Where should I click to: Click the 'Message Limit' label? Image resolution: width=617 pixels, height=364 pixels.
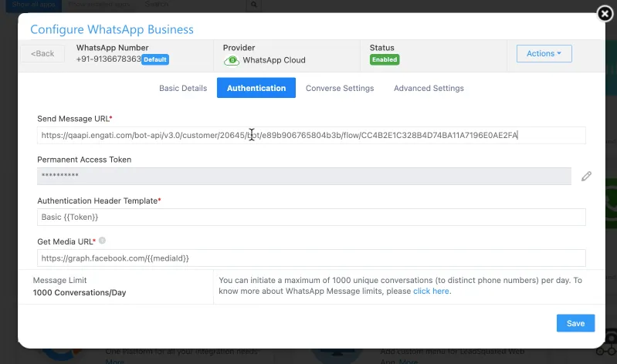pyautogui.click(x=59, y=280)
